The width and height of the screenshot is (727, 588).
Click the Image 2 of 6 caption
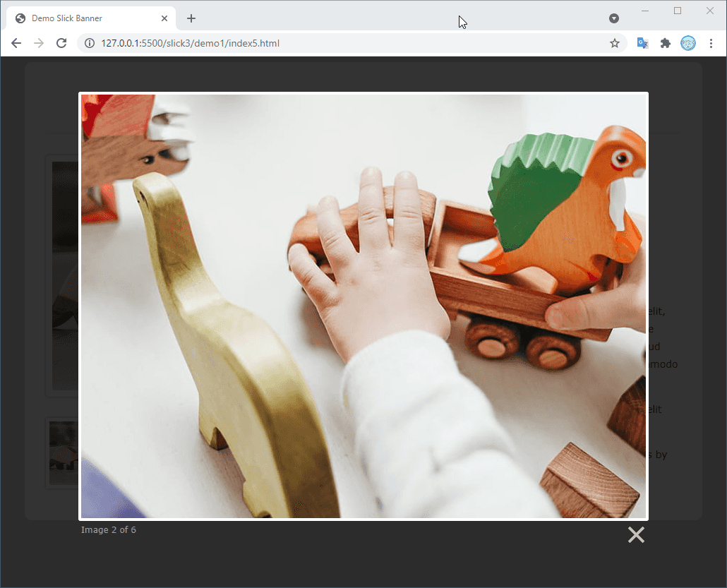coord(109,529)
